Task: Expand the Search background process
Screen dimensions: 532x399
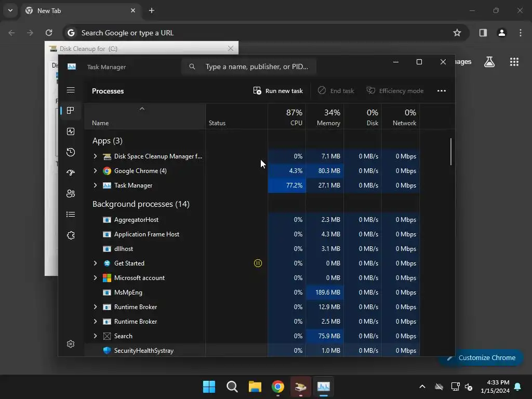Action: (x=95, y=336)
